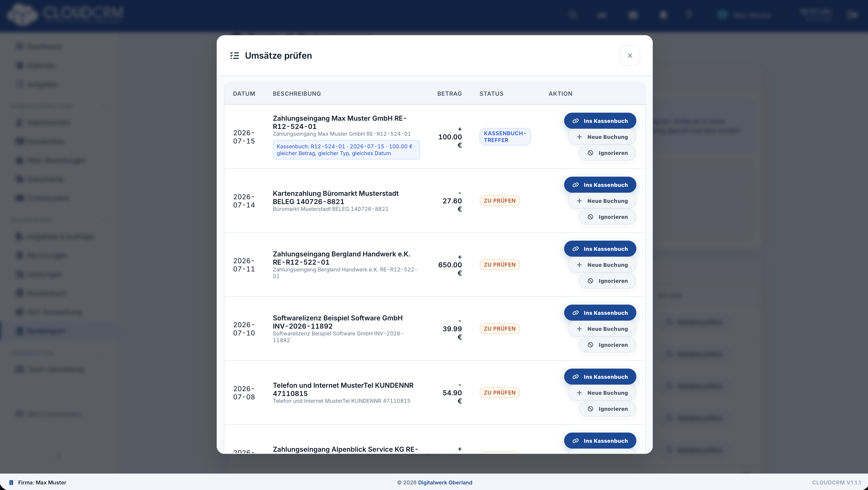Click link icon in Max Muster Ins Kassenbuch button
Screen dimensions: 868x490
tap(576, 121)
